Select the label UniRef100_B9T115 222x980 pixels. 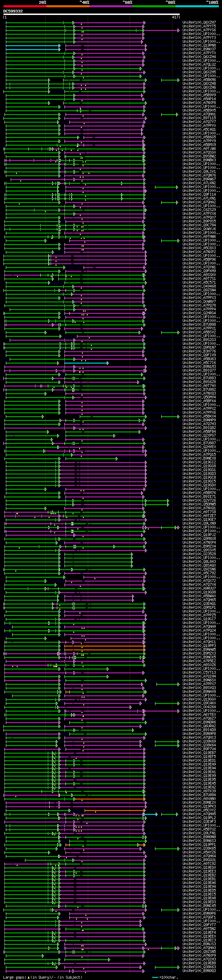tap(199, 118)
